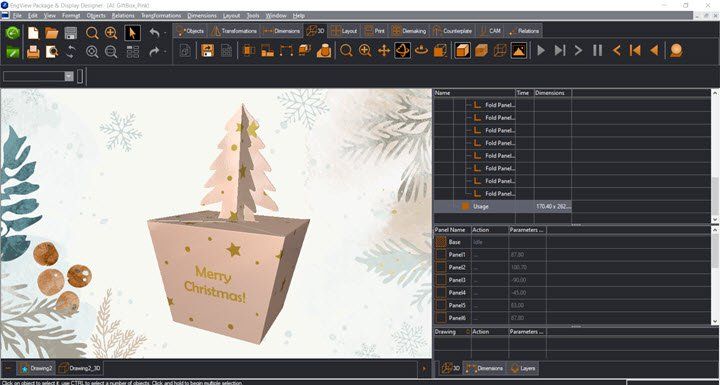Open the undo history dropdown arrow
This screenshot has width=720, height=385.
pyautogui.click(x=165, y=33)
